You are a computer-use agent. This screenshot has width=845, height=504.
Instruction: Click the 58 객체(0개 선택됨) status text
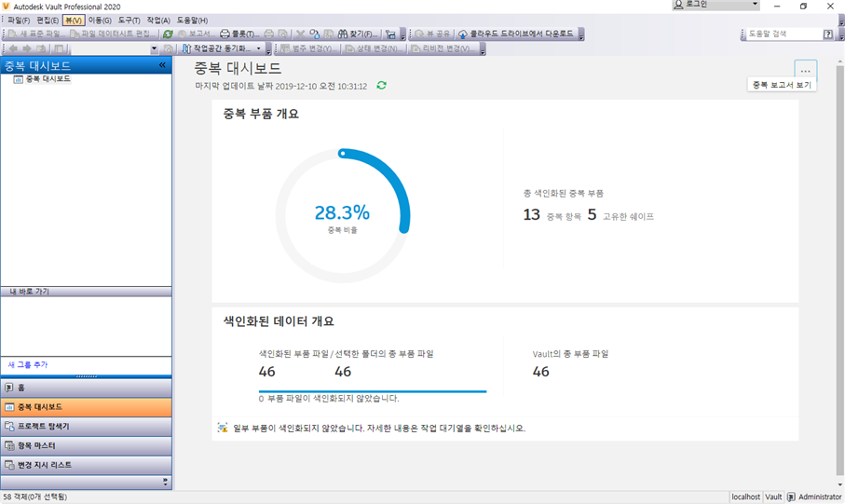[x=35, y=497]
